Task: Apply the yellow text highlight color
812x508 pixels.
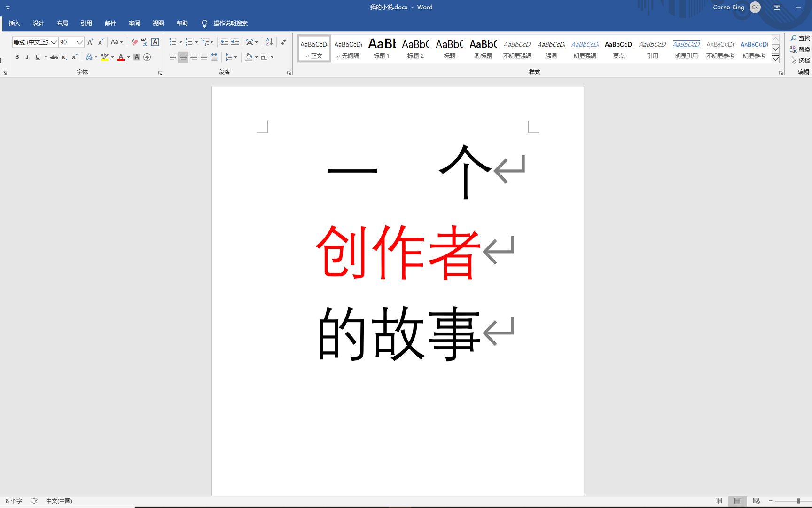Action: [x=105, y=57]
